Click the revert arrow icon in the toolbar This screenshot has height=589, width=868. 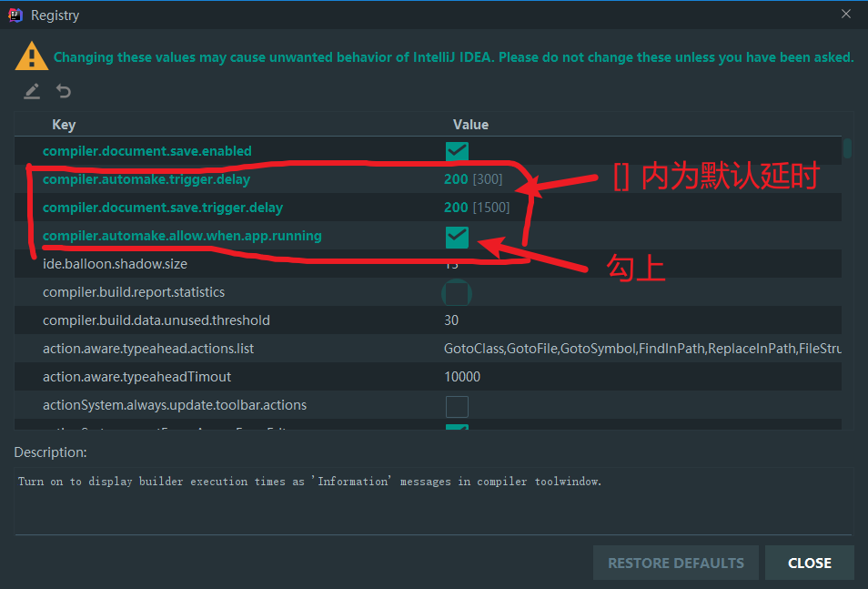(64, 91)
